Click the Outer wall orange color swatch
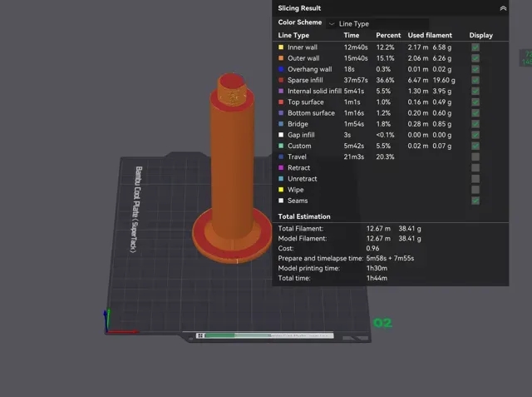532x397 pixels. (281, 58)
